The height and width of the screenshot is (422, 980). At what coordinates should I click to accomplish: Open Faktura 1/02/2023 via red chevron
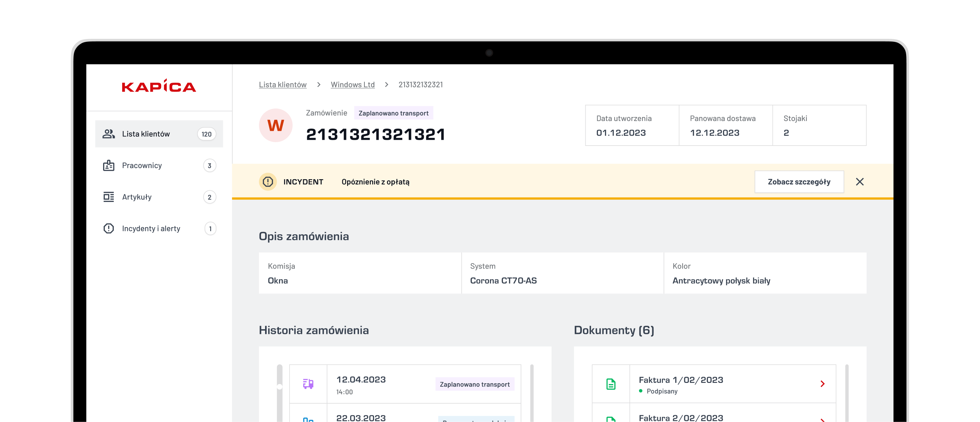click(822, 384)
